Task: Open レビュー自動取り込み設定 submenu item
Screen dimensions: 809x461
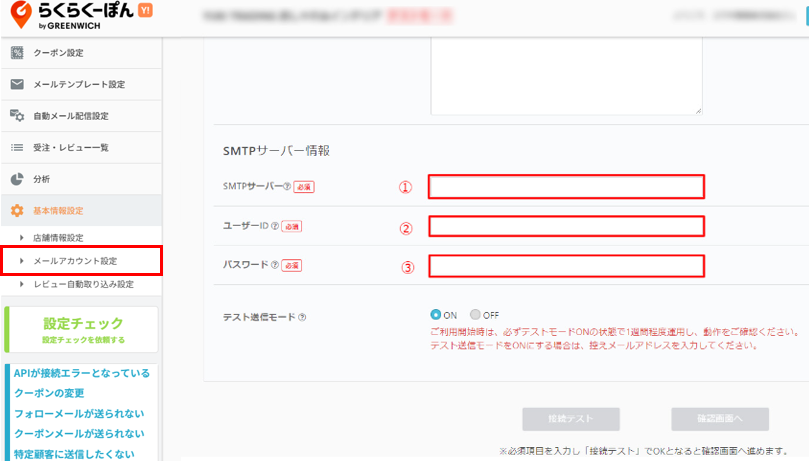Action: click(x=83, y=284)
